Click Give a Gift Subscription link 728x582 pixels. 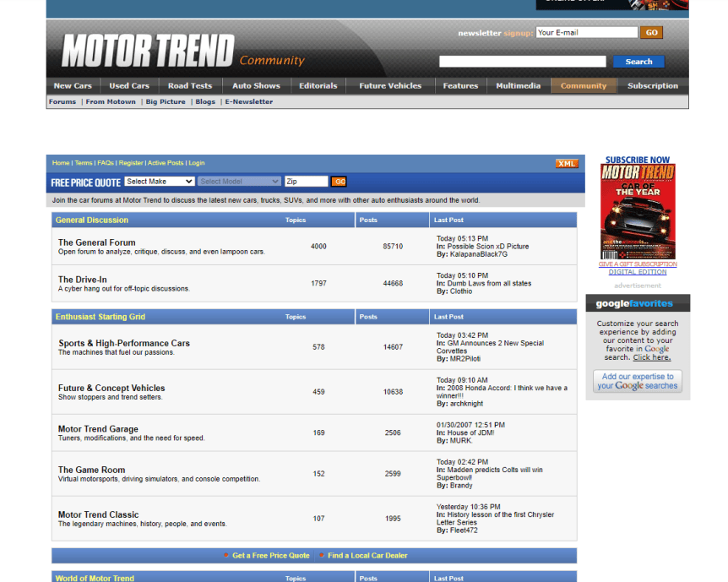coord(638,264)
